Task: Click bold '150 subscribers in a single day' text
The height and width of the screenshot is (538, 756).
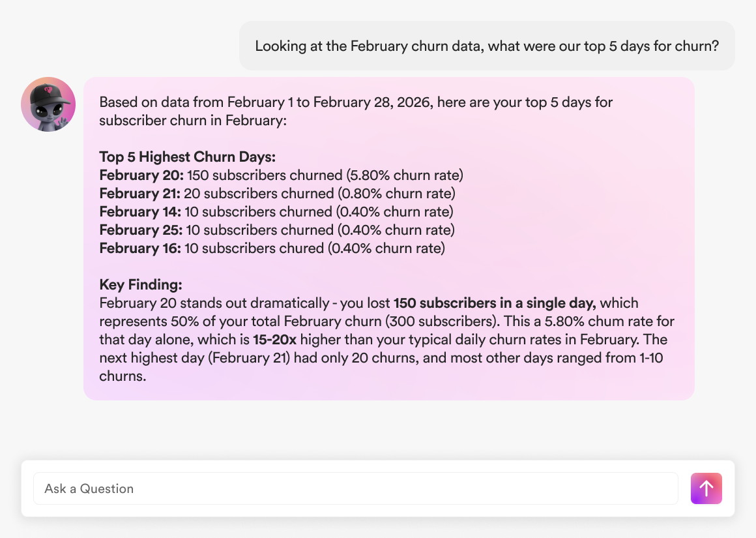Action: click(x=495, y=303)
